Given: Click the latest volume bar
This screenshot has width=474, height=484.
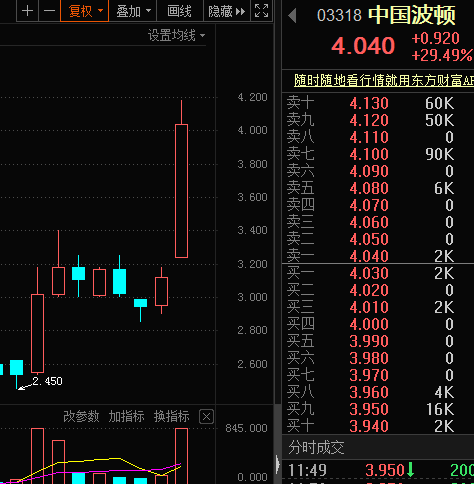Looking at the screenshot, I should [x=181, y=456].
